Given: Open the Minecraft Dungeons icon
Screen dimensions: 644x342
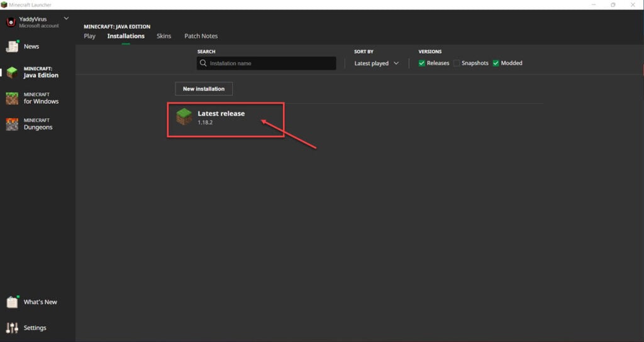Looking at the screenshot, I should coord(12,124).
